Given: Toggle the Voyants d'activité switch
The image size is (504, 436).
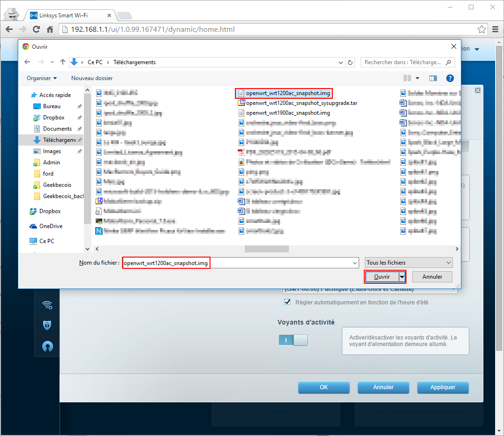Looking at the screenshot, I should click(293, 340).
